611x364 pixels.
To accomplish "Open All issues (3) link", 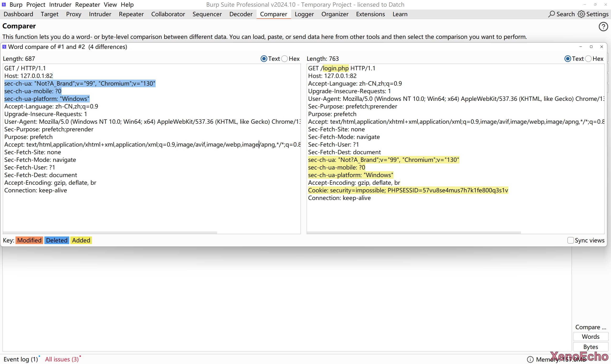I will coord(62,359).
